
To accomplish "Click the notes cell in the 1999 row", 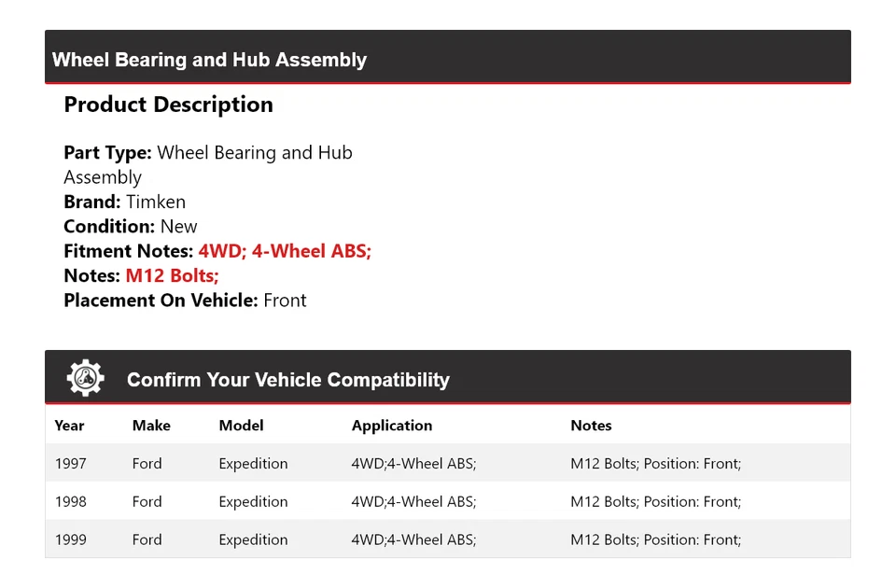I will [x=655, y=540].
